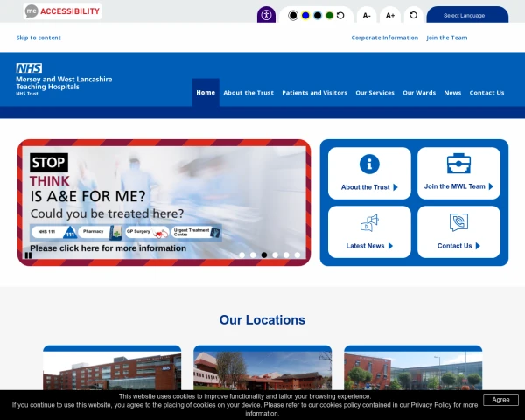This screenshot has height=420, width=525.
Task: Click the NHS logo in header
Action: (x=29, y=68)
